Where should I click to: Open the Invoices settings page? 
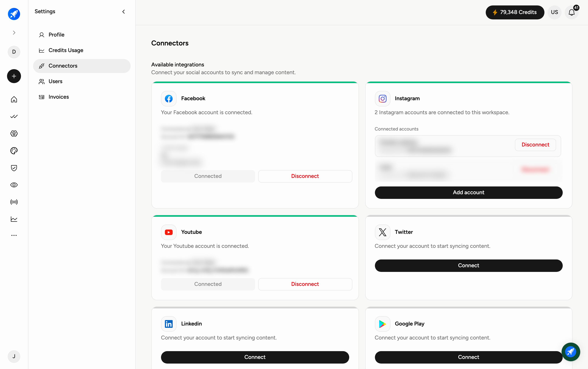[x=82, y=97]
